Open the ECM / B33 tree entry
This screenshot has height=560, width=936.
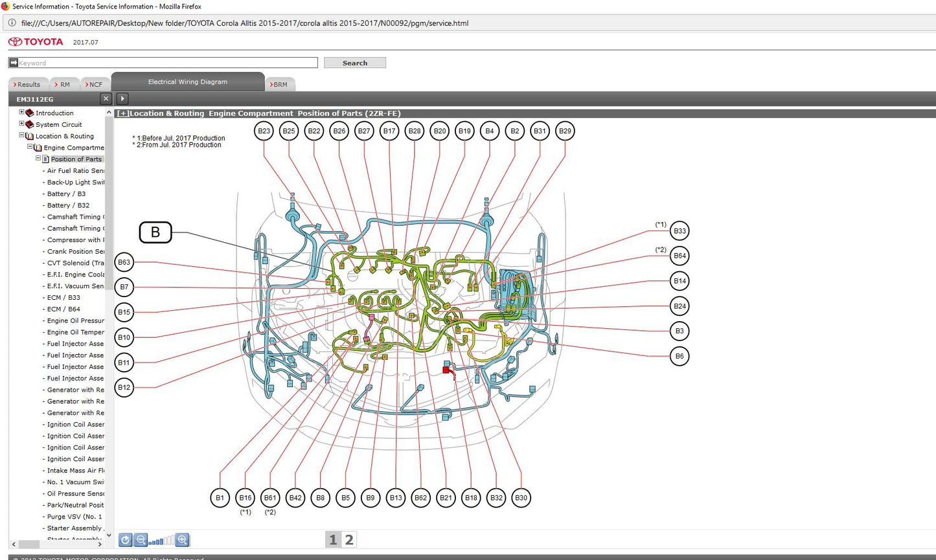click(x=63, y=298)
